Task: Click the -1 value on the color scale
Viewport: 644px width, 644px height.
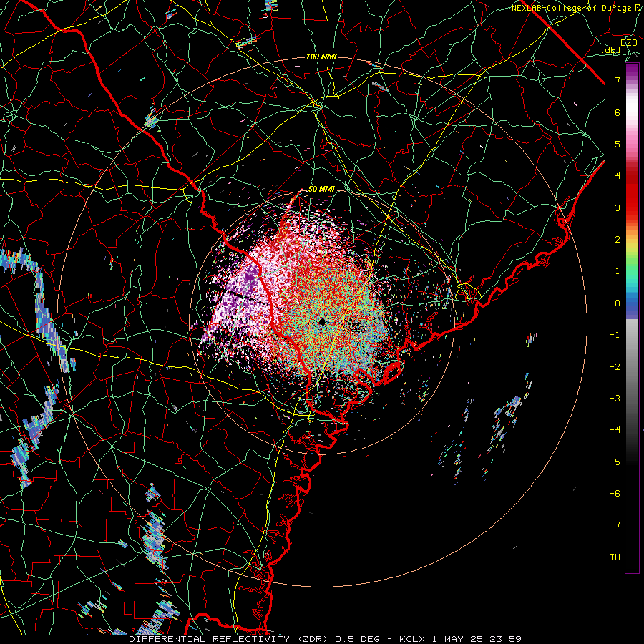Action: pos(615,335)
